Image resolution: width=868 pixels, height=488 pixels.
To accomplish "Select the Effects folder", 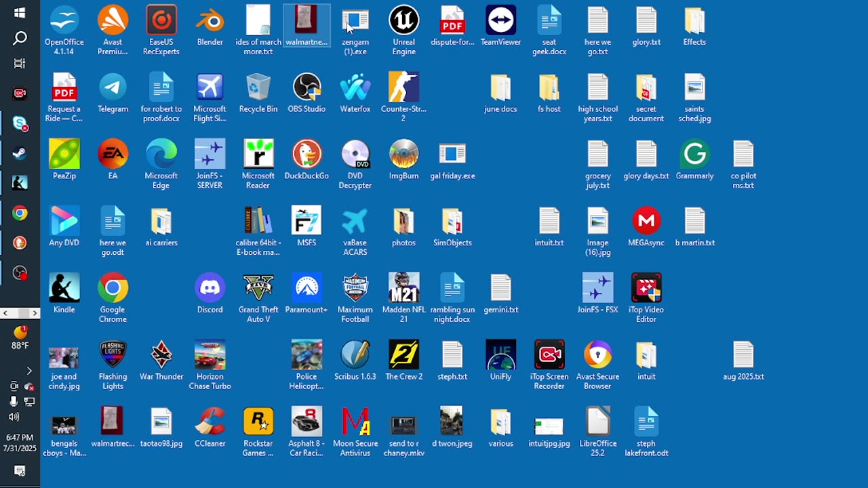I will [694, 26].
